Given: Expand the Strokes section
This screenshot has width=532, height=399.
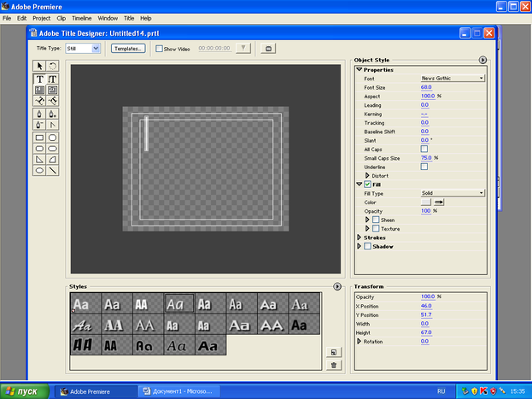Looking at the screenshot, I should (x=360, y=238).
